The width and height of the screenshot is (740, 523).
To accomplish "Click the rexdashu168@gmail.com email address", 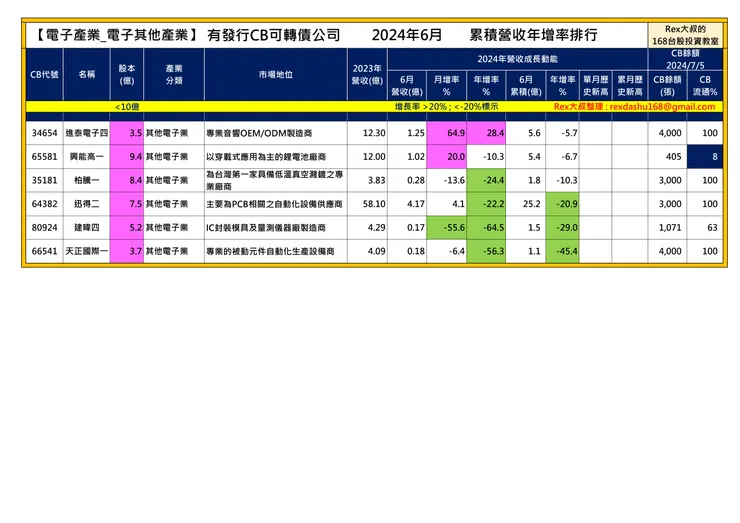I will click(x=662, y=107).
